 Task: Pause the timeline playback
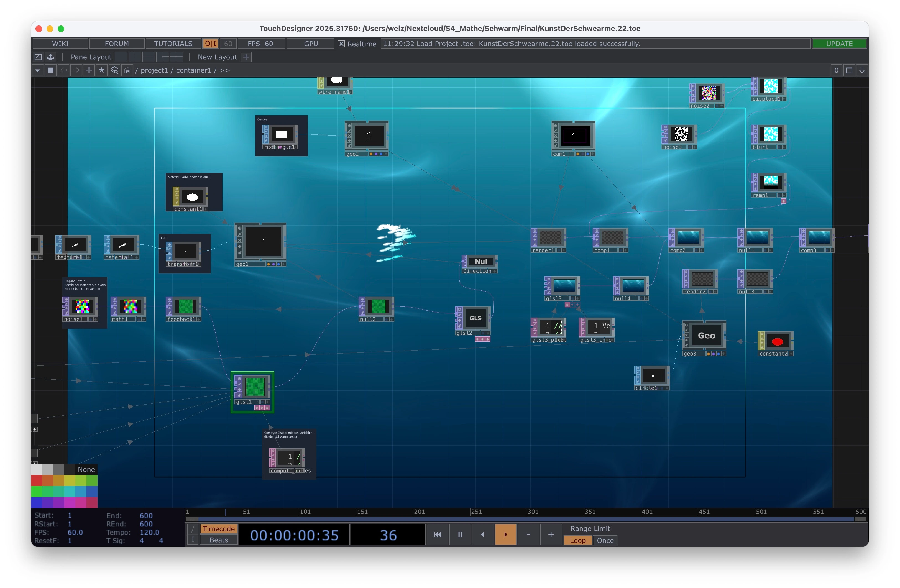460,534
